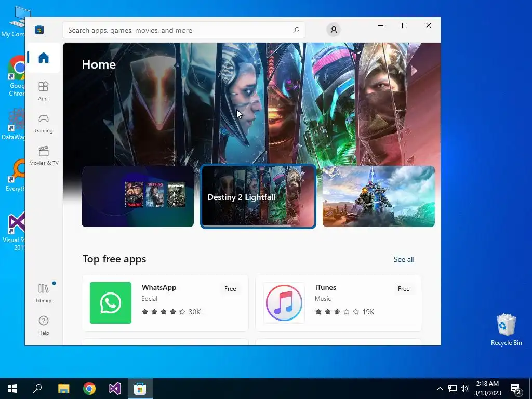Open the WhatsApp app card
The width and height of the screenshot is (532, 399).
pyautogui.click(x=165, y=303)
